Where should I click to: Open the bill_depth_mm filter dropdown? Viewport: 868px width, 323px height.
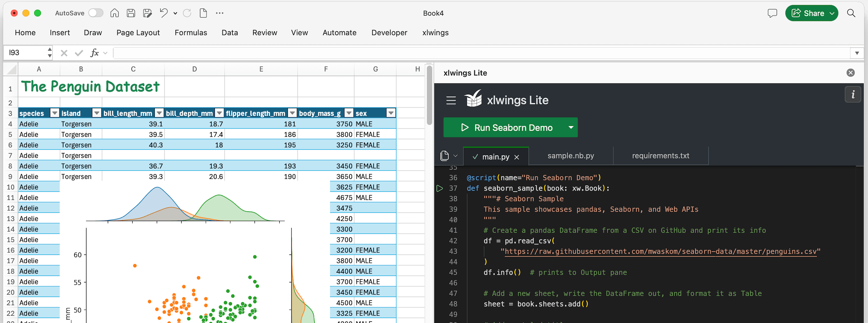[x=219, y=113]
